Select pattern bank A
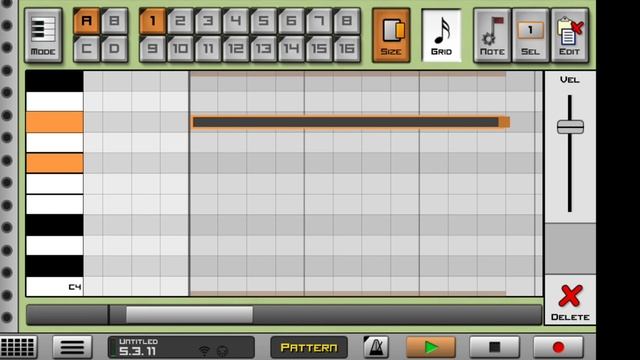 pos(87,21)
